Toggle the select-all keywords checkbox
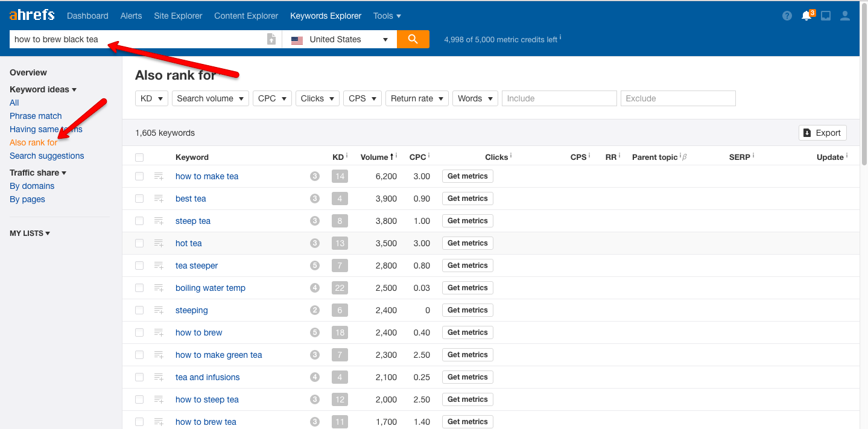 (139, 157)
